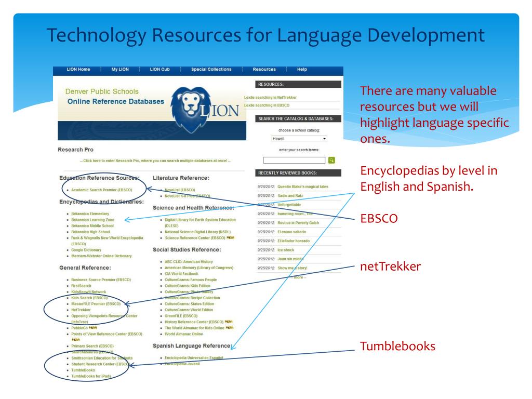
Task: Open Google Dictionary link
Action: [86, 250]
